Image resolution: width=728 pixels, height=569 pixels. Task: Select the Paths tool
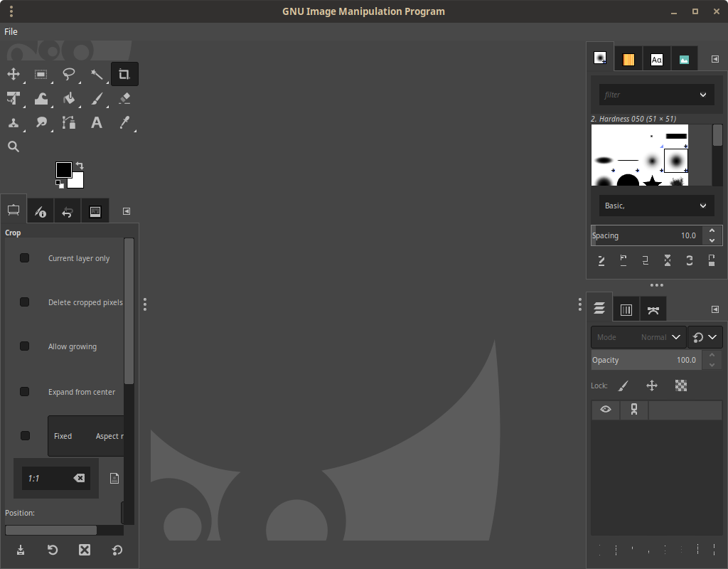pos(69,122)
